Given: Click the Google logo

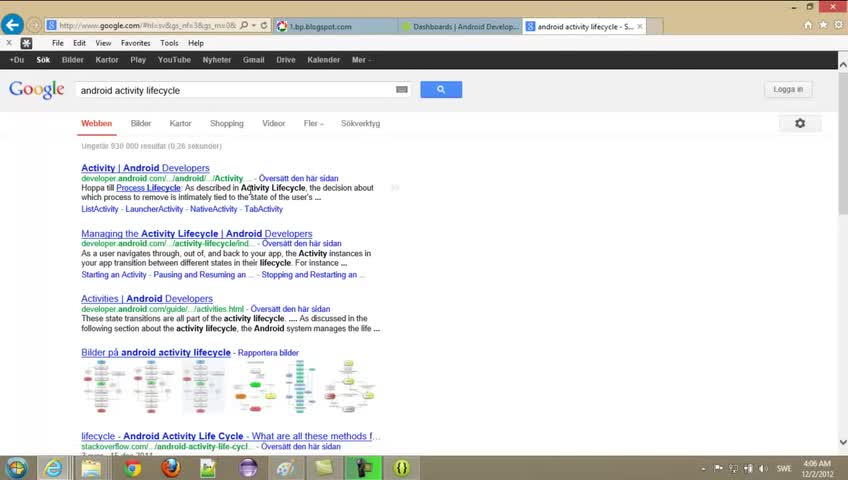Looking at the screenshot, I should pos(36,89).
